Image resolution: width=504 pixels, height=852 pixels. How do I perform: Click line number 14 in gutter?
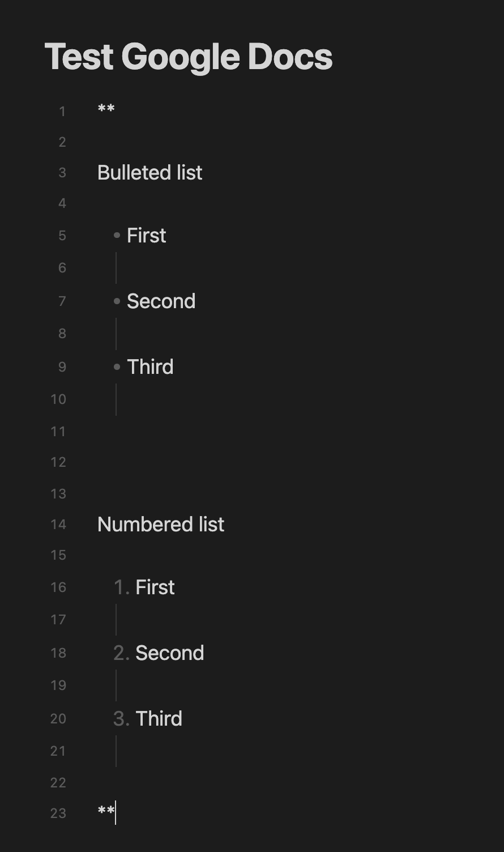click(x=58, y=524)
